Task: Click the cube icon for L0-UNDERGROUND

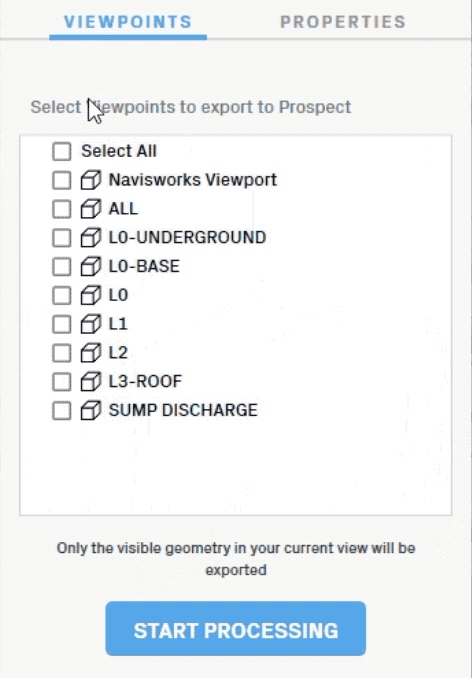Action: 91,237
